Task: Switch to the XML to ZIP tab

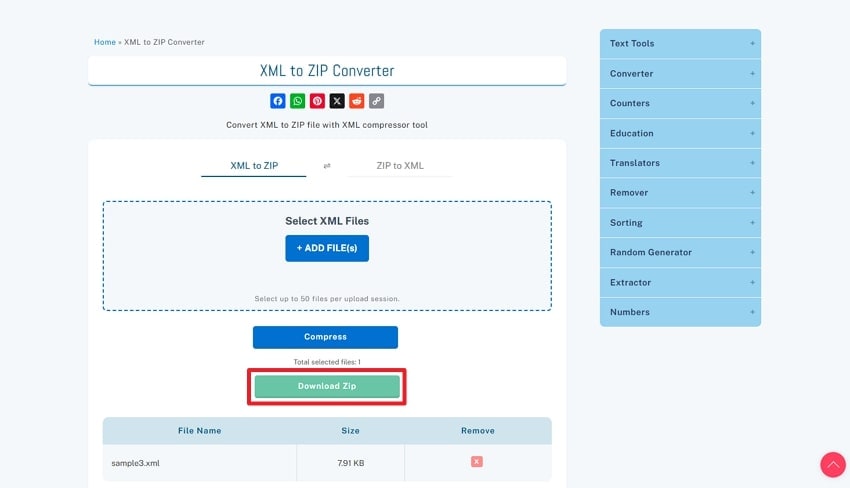Action: point(254,166)
